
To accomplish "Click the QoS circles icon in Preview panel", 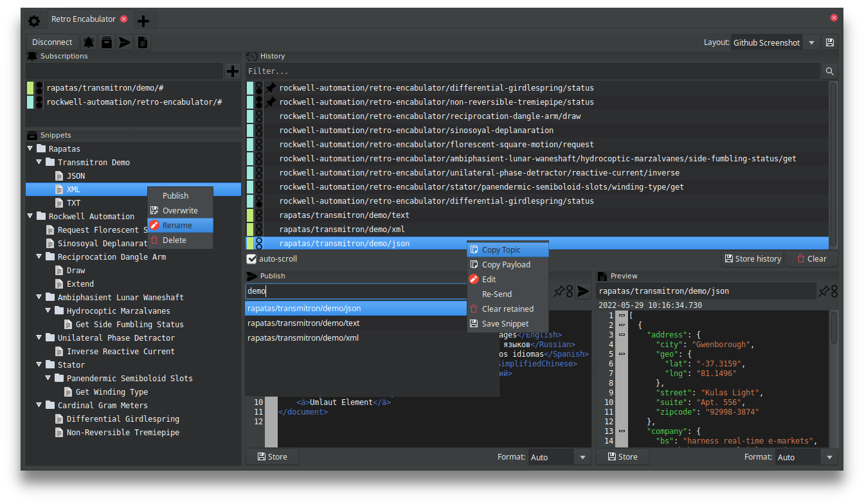I will click(834, 291).
